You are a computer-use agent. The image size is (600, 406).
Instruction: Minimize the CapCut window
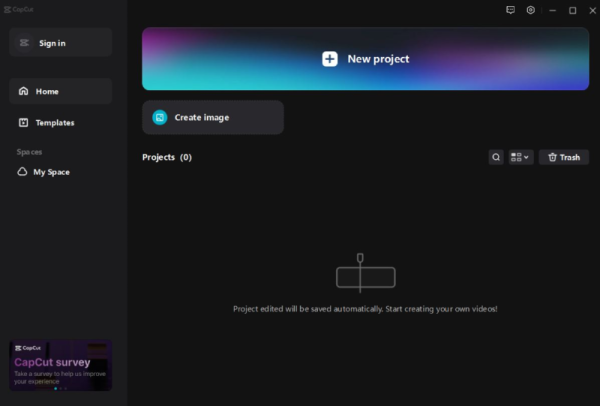552,10
